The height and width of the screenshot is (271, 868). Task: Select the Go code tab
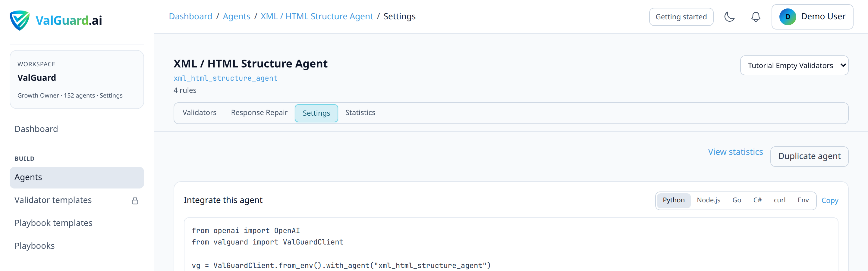737,200
